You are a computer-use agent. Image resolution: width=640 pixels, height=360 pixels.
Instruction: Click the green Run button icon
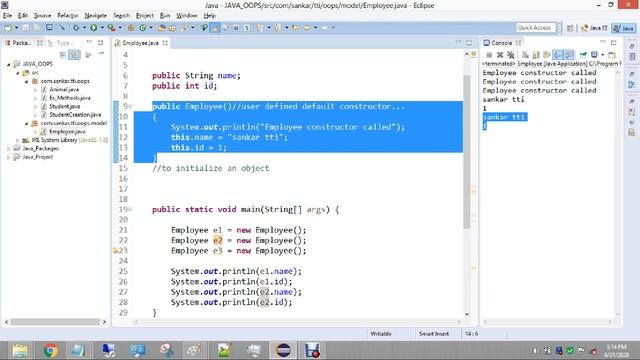pyautogui.click(x=93, y=28)
